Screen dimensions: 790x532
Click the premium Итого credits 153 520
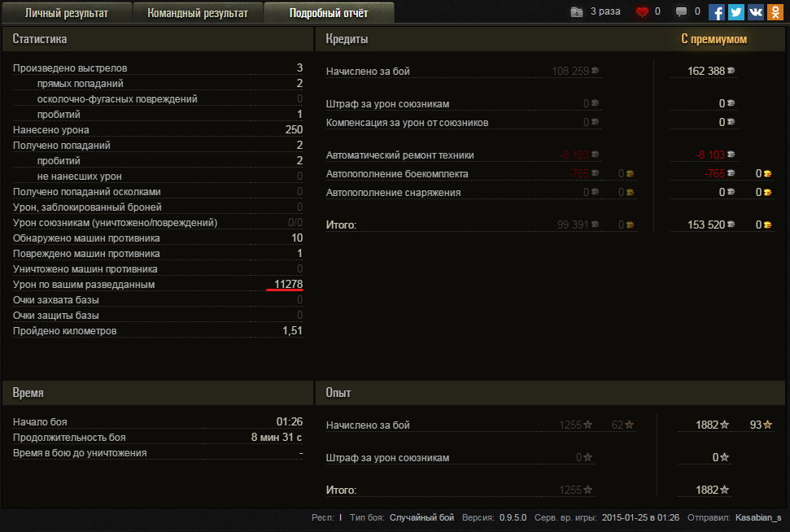[x=706, y=225]
